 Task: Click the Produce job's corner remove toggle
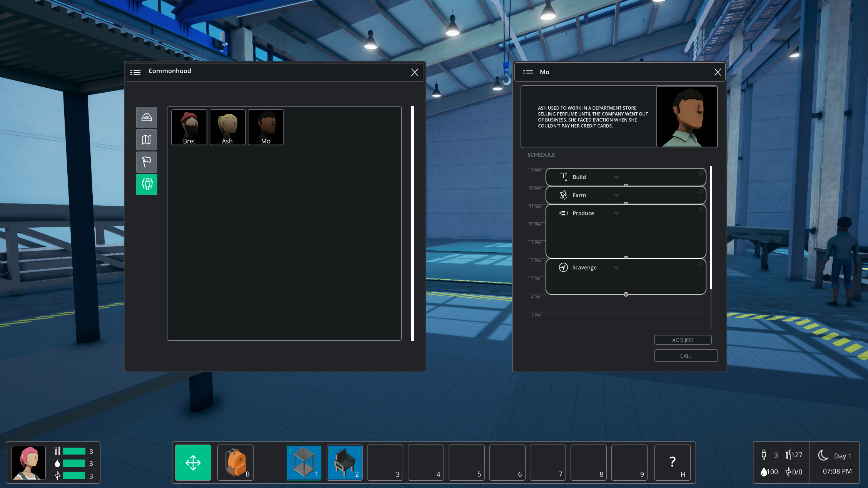(x=701, y=210)
